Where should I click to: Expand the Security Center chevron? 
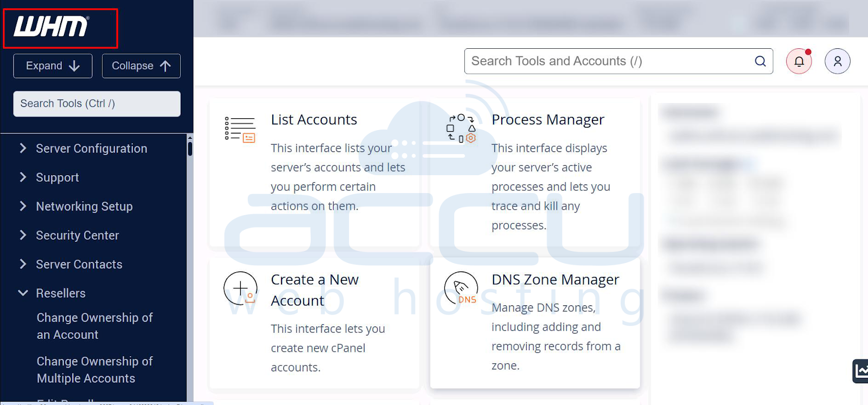point(23,235)
